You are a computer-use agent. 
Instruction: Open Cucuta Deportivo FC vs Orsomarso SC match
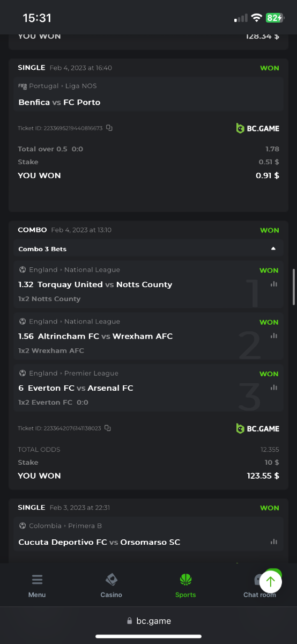click(99, 542)
